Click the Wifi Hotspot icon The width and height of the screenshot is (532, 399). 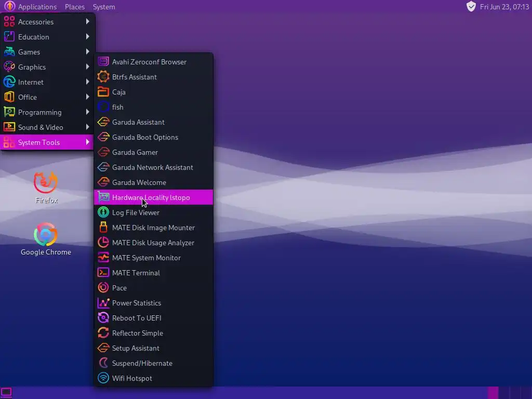pyautogui.click(x=103, y=378)
